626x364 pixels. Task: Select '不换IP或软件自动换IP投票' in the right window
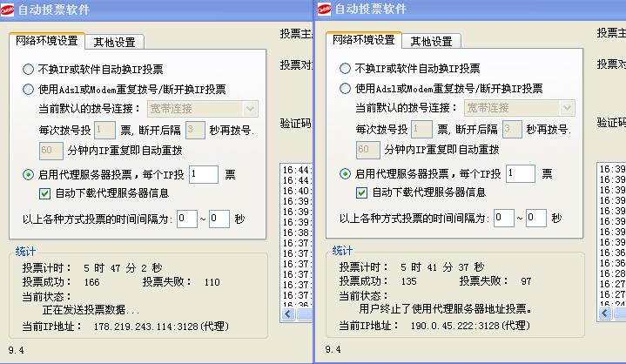[346, 69]
